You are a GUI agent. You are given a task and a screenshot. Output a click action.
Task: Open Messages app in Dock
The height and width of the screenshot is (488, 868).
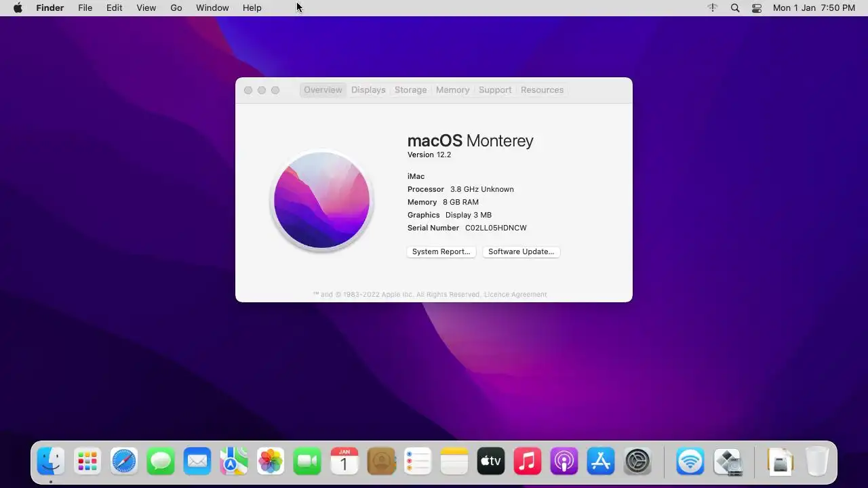(x=161, y=462)
